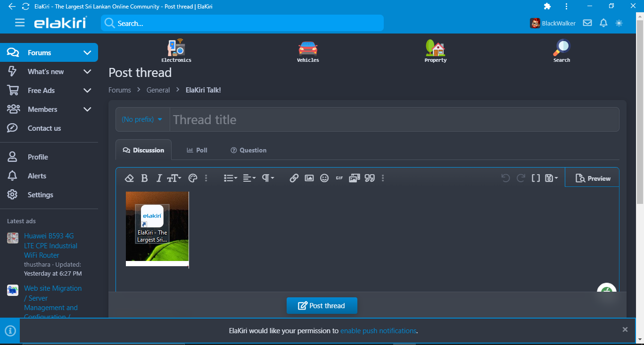Switch to the Question tab

point(248,150)
